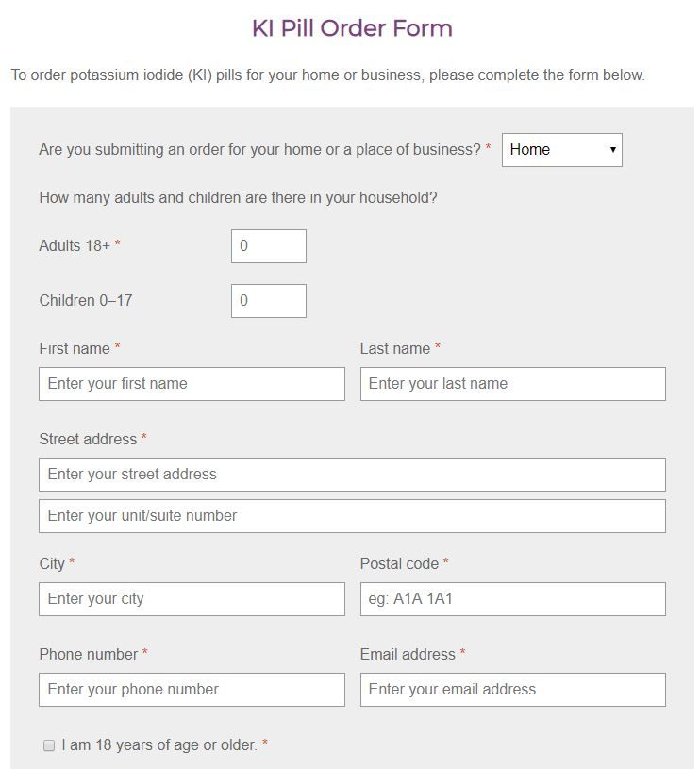Select the postal code input field
Viewport: 700px width, 769px height.
point(512,599)
